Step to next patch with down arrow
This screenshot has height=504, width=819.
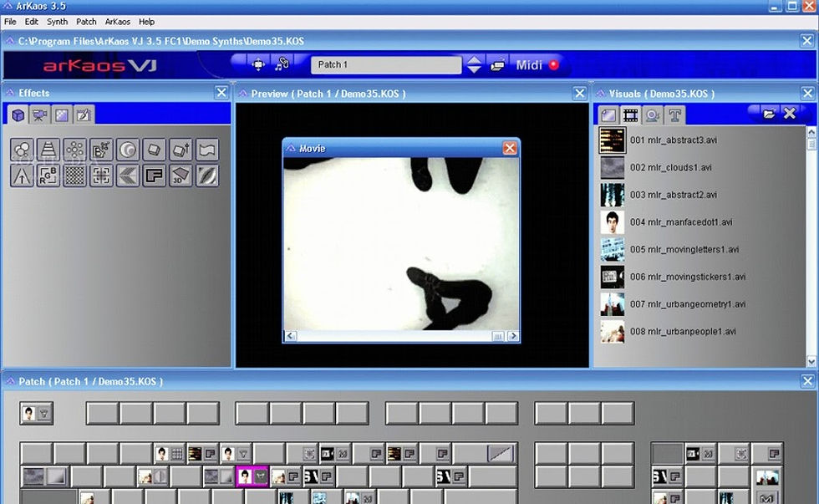point(474,70)
